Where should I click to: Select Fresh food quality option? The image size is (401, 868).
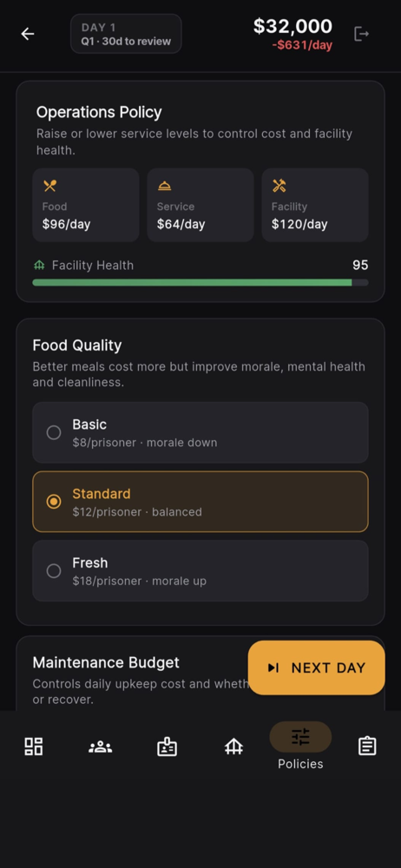point(200,571)
